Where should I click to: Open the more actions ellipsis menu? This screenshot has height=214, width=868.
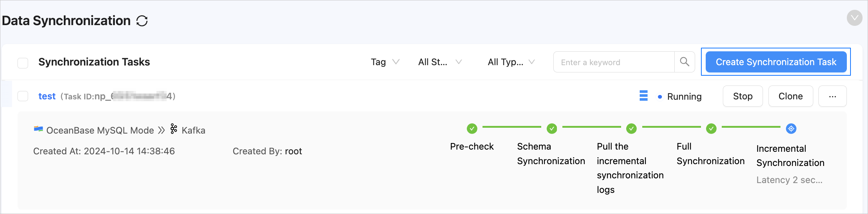(x=832, y=96)
